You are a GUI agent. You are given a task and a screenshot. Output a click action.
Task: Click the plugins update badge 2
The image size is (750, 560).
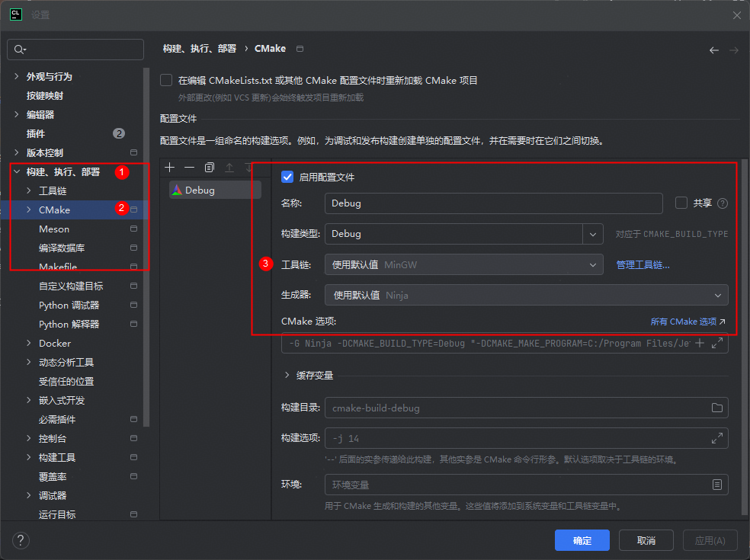pos(119,133)
